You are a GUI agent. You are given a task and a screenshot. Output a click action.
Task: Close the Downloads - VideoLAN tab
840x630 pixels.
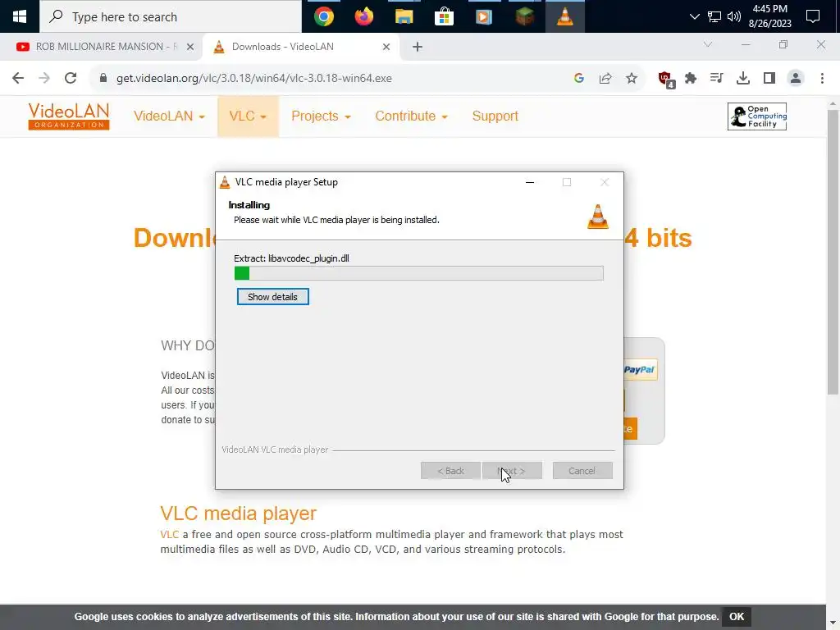tap(386, 47)
